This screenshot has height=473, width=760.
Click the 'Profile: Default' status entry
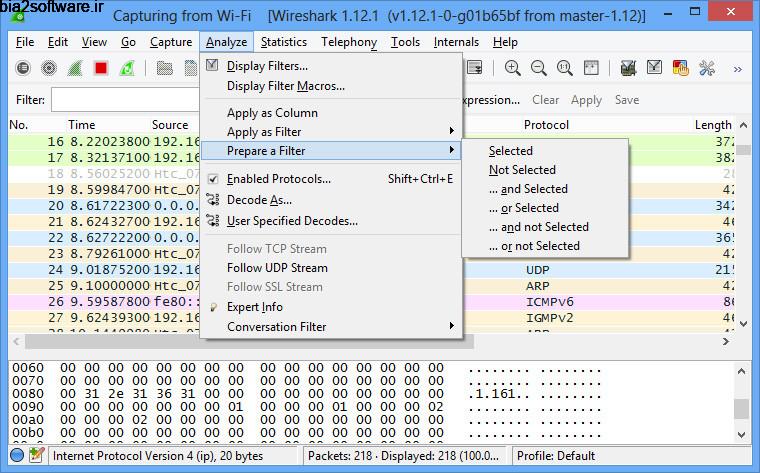coord(556,456)
